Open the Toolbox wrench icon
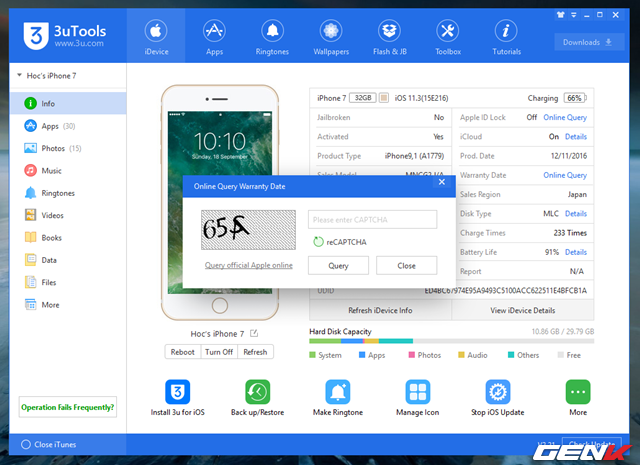Image resolution: width=640 pixels, height=465 pixels. pyautogui.click(x=448, y=31)
